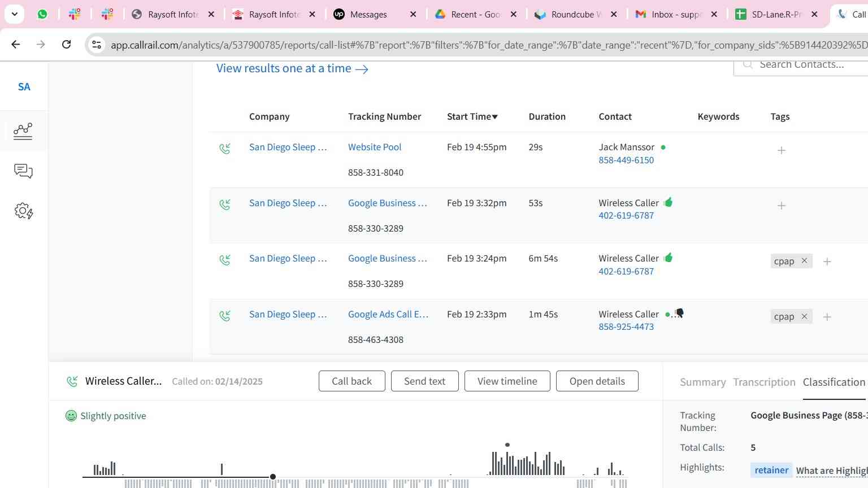868x488 pixels.
Task: Select the Company column header
Action: coord(270,116)
